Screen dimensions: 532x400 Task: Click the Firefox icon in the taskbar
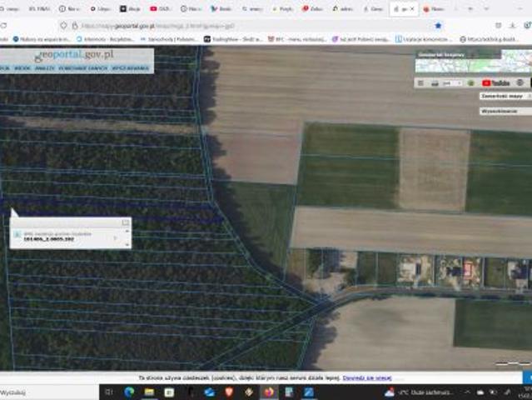269,392
